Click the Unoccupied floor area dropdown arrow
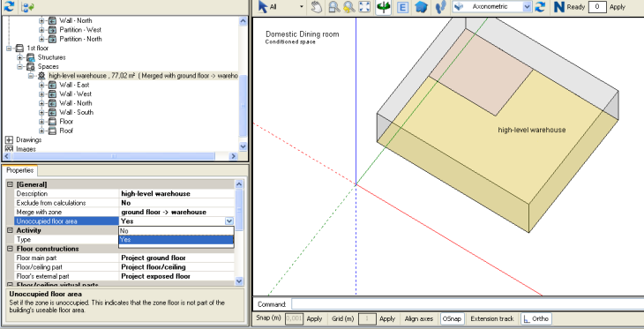Viewport: 644px width, 329px height. [229, 221]
